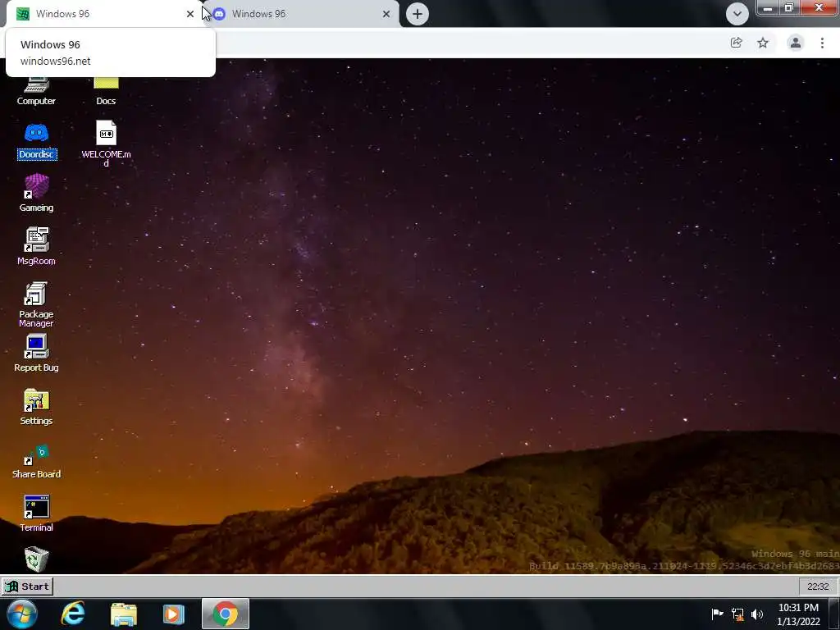
Task: Click the Windows 96 Start button
Action: tap(27, 587)
